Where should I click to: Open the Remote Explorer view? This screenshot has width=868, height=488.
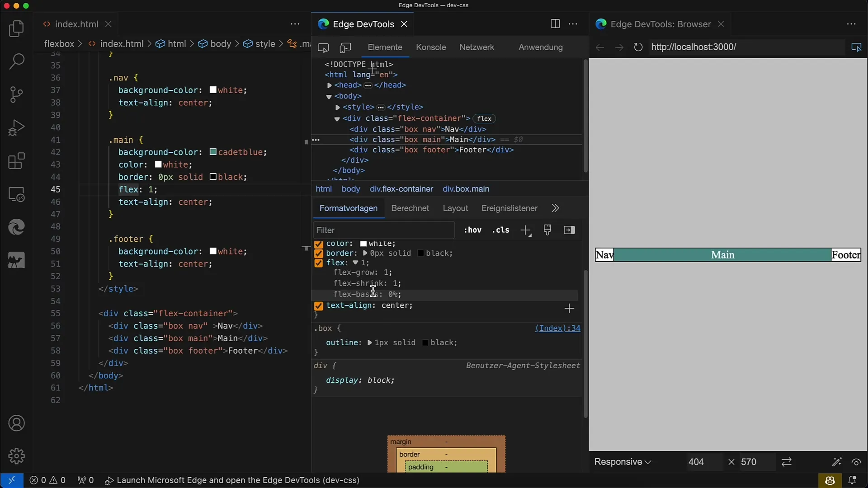pos(16,194)
